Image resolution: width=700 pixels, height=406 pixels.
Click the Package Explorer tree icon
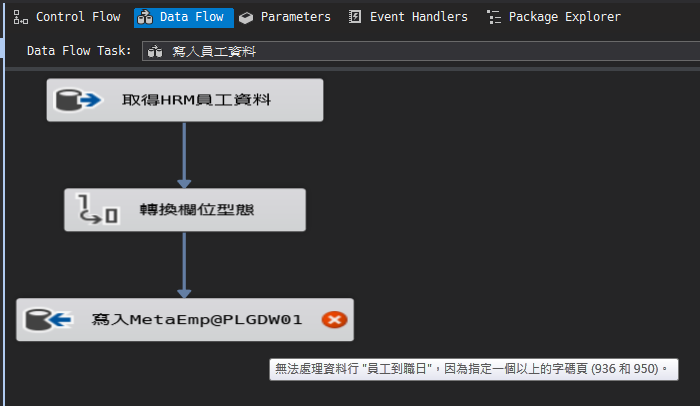coord(493,17)
